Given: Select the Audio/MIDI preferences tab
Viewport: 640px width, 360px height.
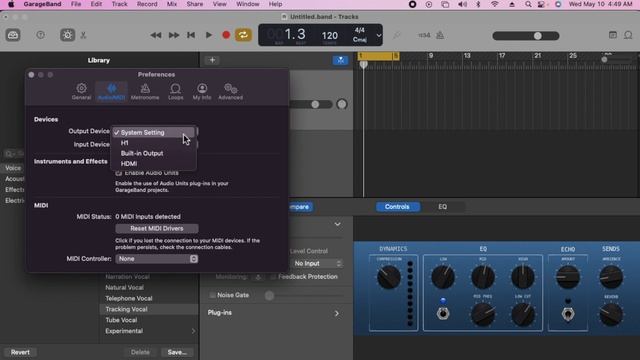Looking at the screenshot, I should [x=111, y=91].
